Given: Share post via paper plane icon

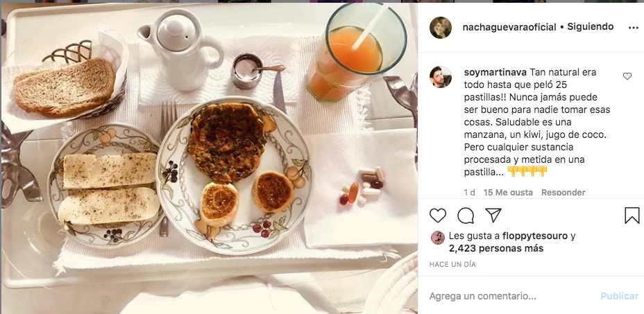Looking at the screenshot, I should coord(493,215).
